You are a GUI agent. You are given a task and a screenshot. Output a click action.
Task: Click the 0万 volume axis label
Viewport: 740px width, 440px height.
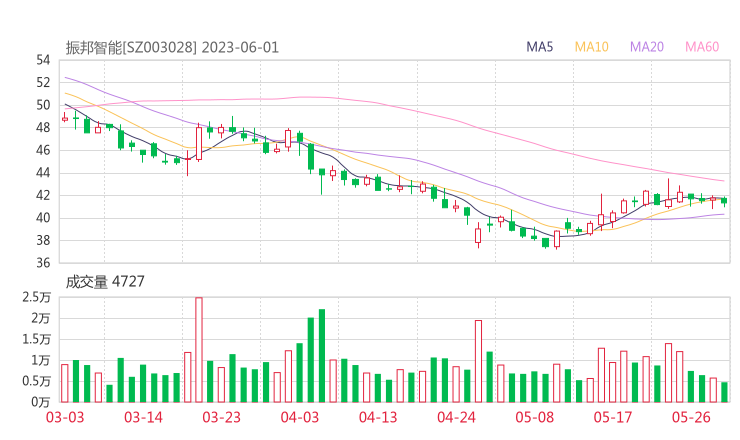point(41,402)
